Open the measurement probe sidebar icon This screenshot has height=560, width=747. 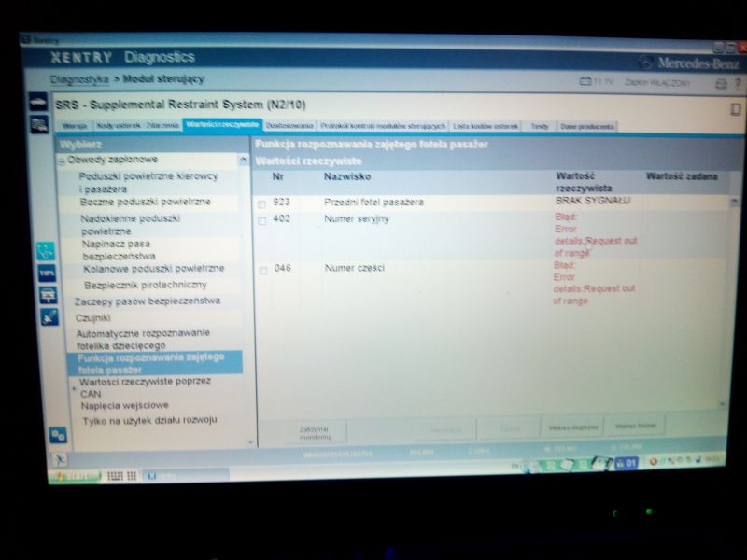(49, 316)
